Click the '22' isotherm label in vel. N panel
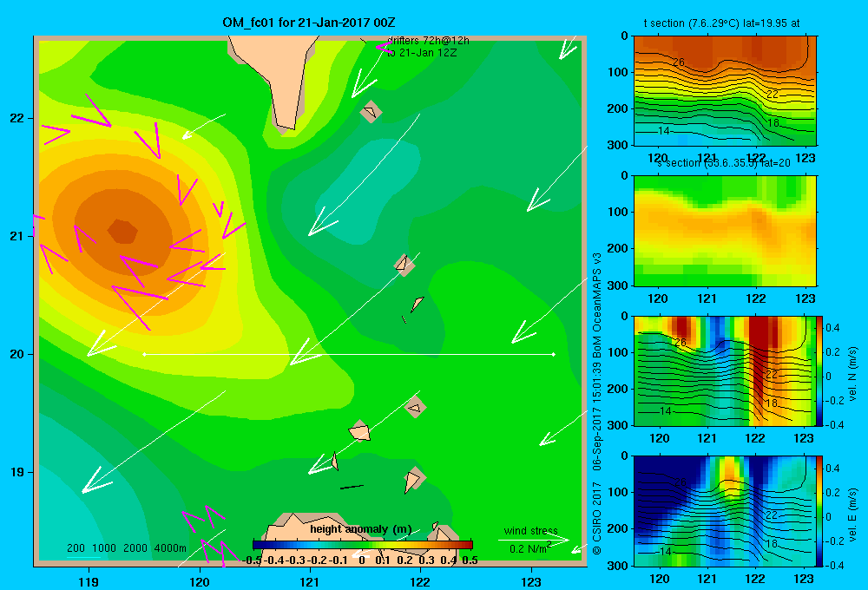The height and width of the screenshot is (590, 868). click(x=772, y=375)
